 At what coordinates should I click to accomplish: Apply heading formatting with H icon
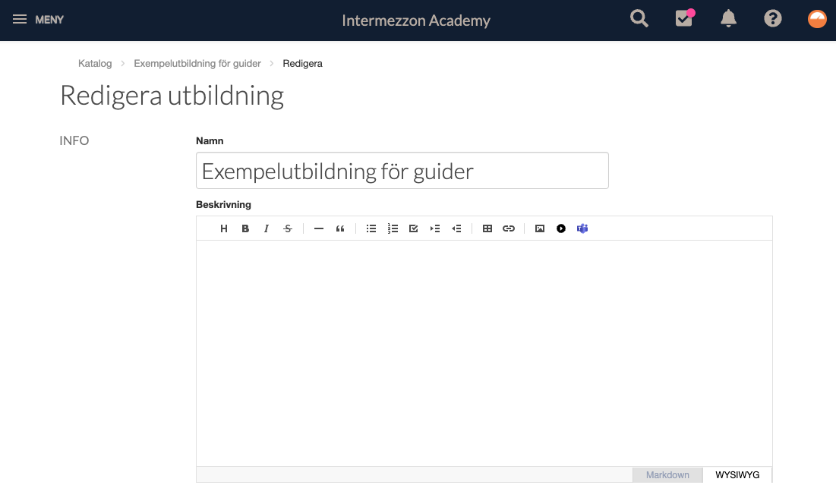coord(224,228)
